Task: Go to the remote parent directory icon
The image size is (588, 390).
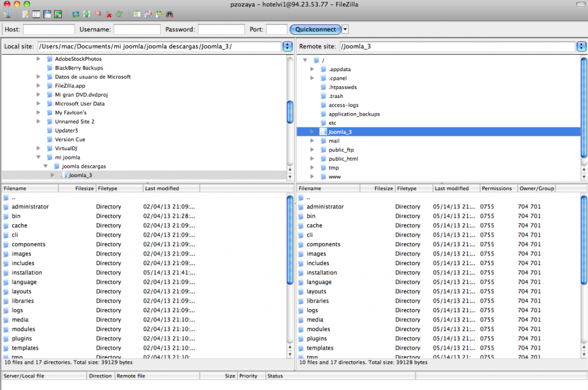Action: pos(301,198)
